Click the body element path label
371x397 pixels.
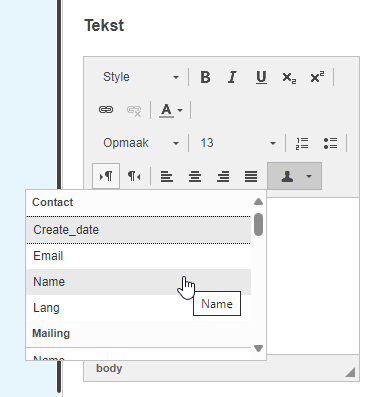click(109, 368)
